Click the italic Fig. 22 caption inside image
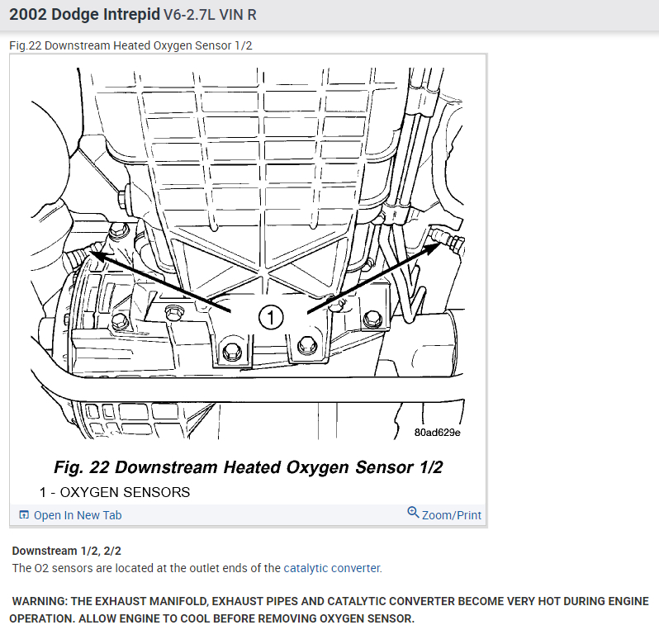Viewport: 659px width, 644px height. [249, 467]
